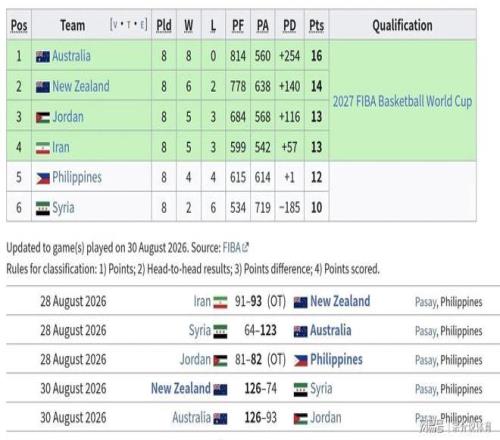This screenshot has width=500, height=440.
Task: Click Iran flag in 28 August match row
Action: coord(220,302)
